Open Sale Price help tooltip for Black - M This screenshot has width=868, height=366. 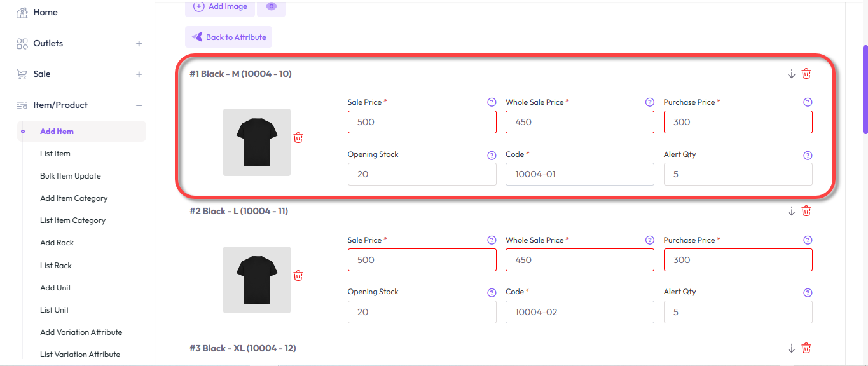(x=491, y=102)
